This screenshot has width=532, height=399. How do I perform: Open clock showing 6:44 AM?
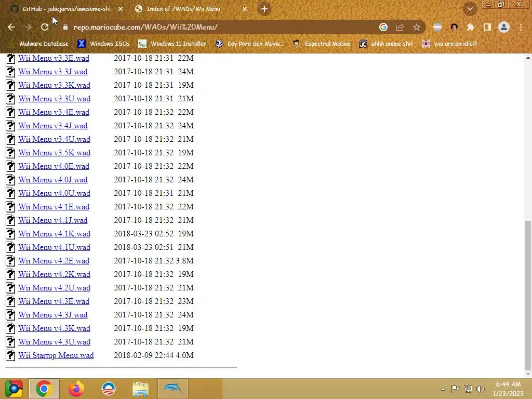(508, 389)
